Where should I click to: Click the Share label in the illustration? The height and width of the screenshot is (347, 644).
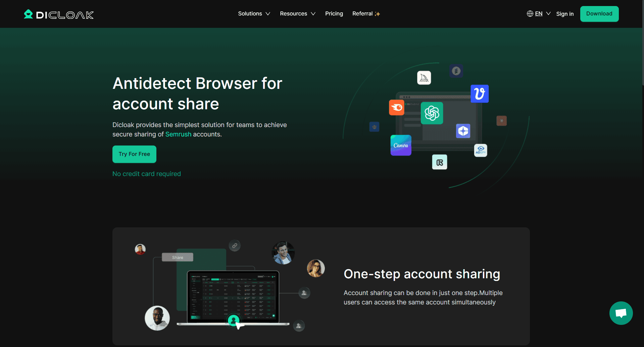178,257
